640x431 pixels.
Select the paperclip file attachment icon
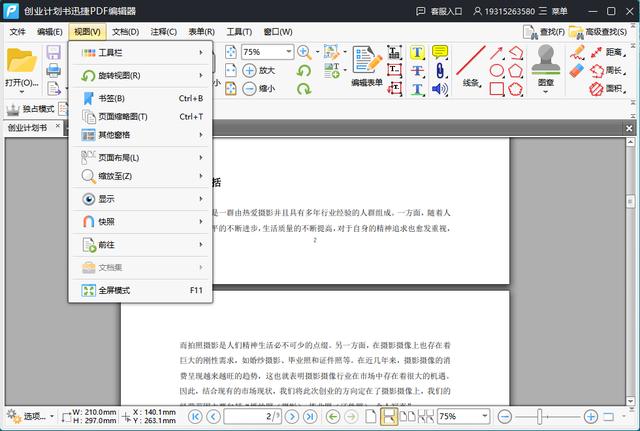point(440,71)
